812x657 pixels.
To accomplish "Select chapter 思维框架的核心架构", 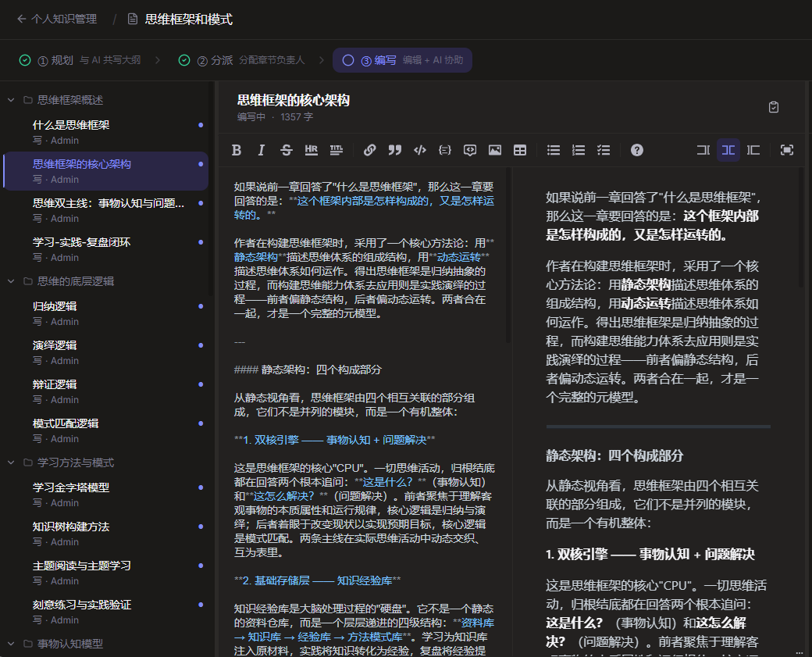I will [105, 171].
